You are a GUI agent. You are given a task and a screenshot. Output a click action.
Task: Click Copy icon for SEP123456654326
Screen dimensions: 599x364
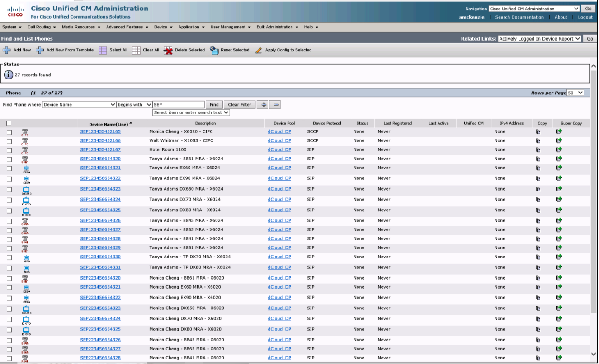(538, 221)
